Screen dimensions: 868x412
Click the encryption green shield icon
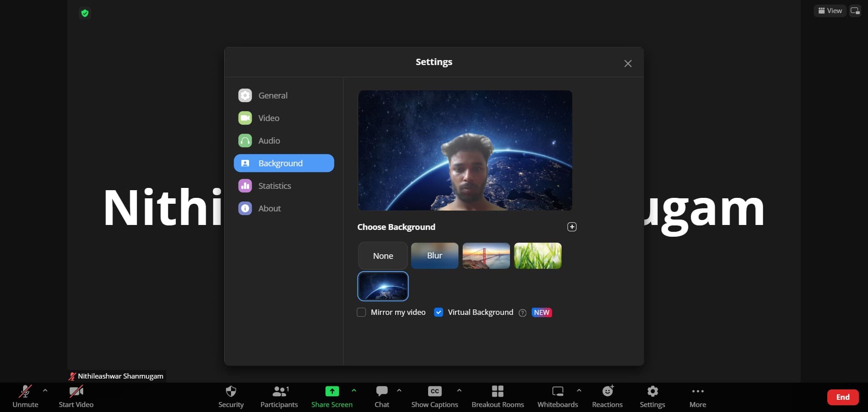pyautogui.click(x=85, y=13)
